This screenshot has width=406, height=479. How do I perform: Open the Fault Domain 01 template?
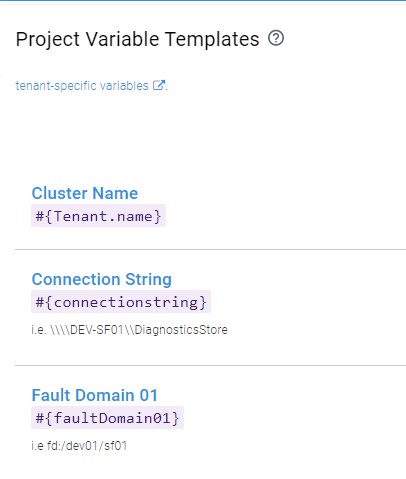tap(94, 395)
